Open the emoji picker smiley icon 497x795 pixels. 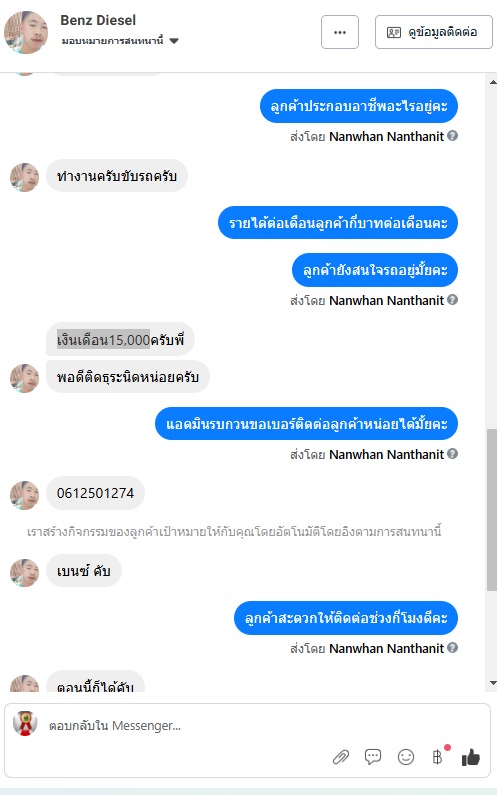click(x=406, y=757)
